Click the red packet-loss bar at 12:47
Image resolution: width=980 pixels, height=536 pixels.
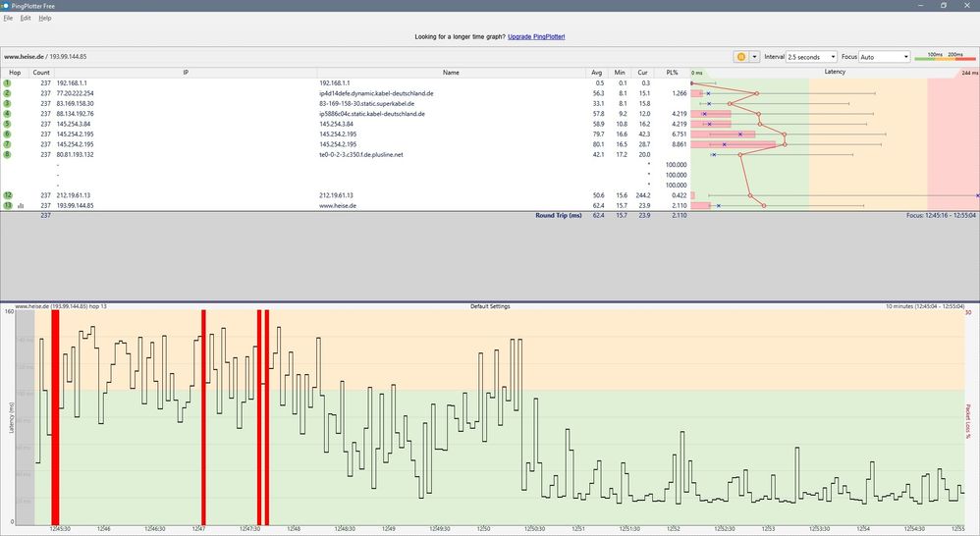point(203,417)
